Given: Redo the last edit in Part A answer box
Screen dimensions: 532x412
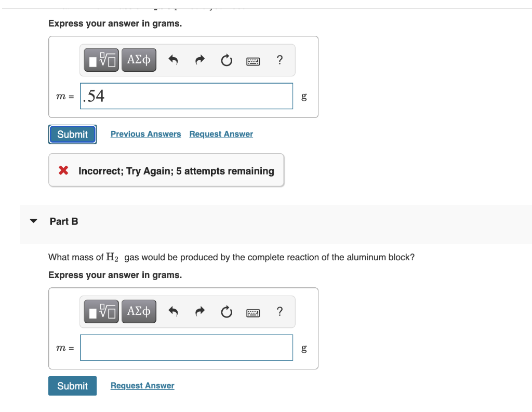Looking at the screenshot, I should [199, 60].
